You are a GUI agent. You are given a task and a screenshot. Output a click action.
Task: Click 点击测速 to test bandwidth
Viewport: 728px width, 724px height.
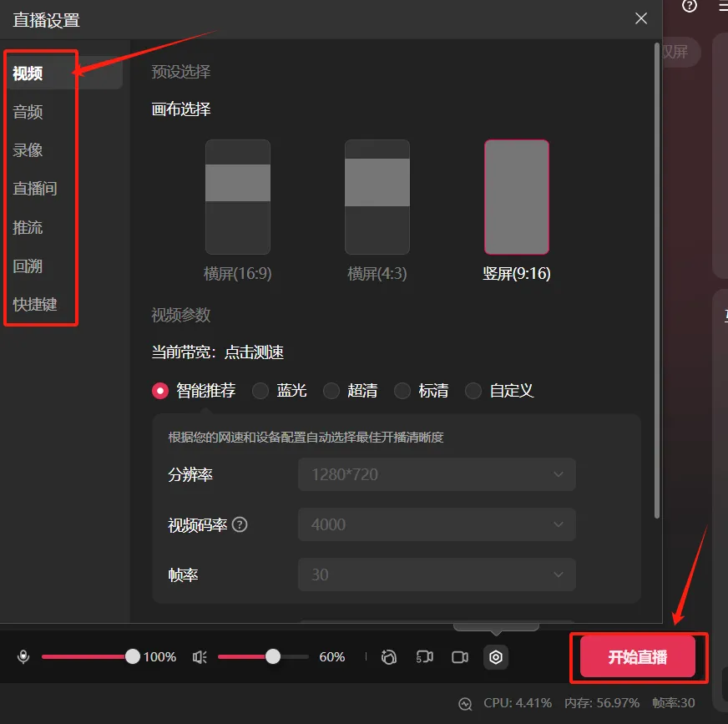click(x=254, y=352)
